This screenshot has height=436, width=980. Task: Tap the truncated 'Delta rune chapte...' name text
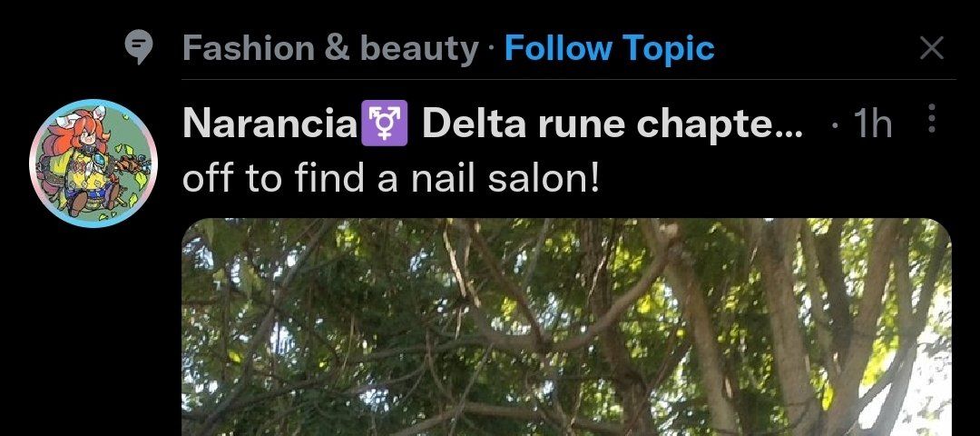pos(612,124)
